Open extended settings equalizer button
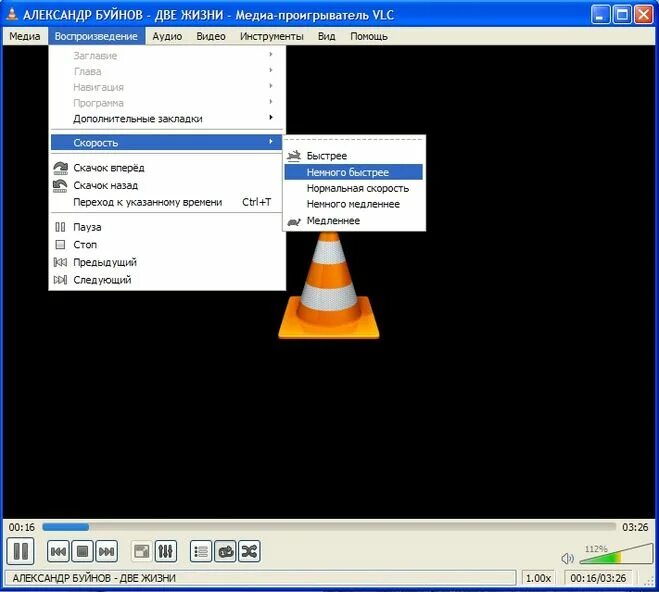 point(166,551)
